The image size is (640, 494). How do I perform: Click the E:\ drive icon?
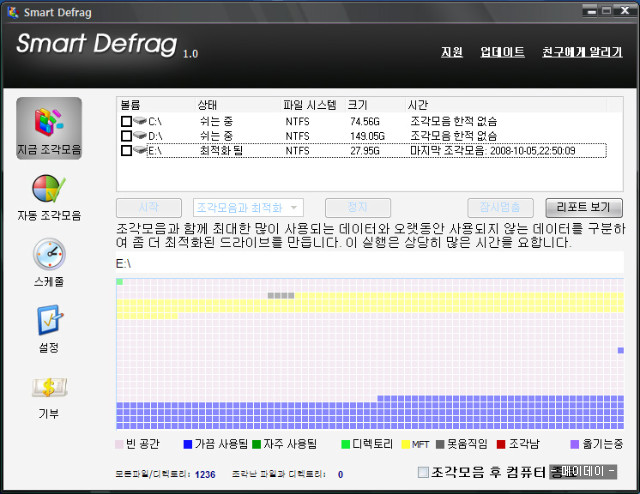(x=140, y=150)
